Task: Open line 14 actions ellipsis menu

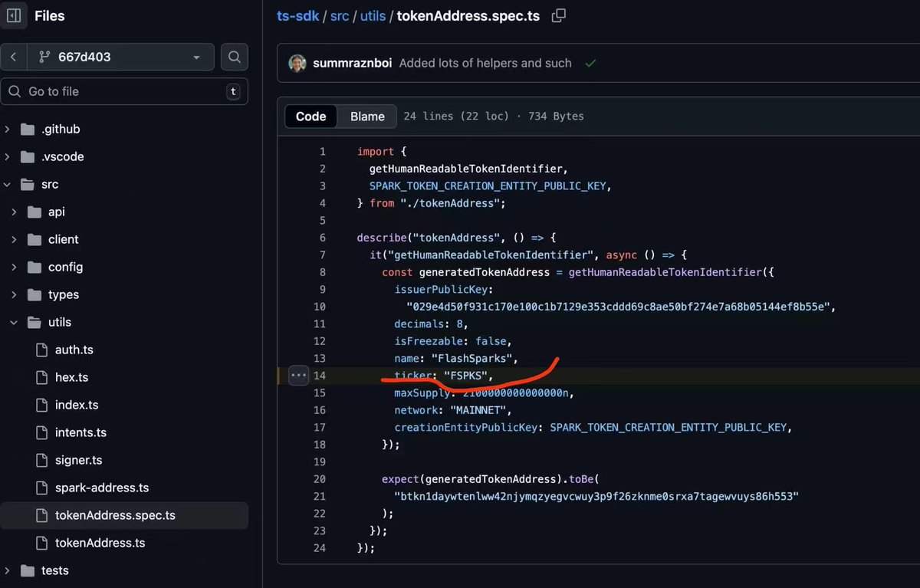Action: tap(298, 376)
